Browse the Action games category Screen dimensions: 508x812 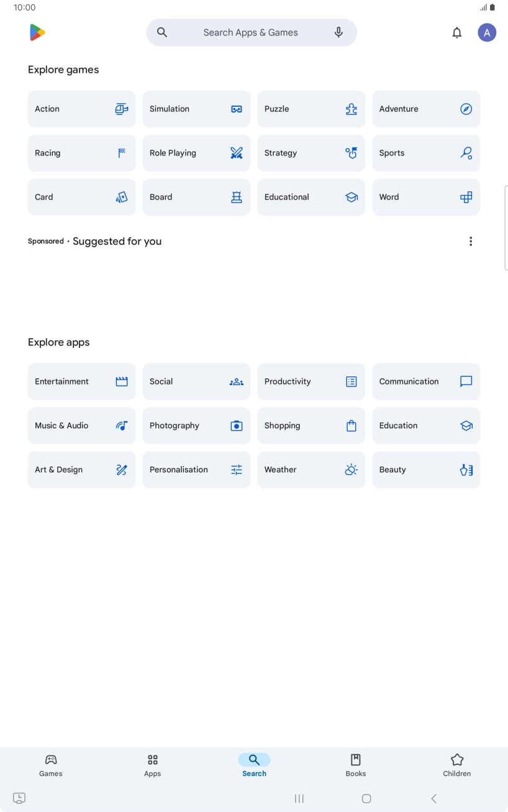click(x=81, y=109)
